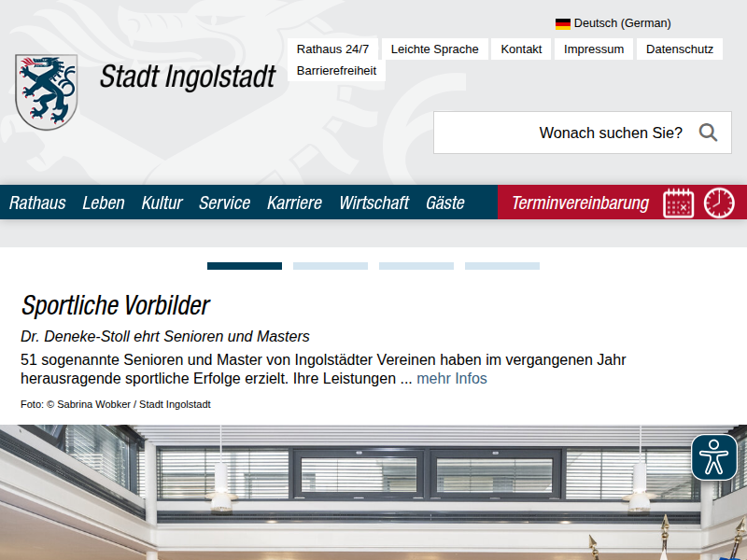Open the Deutsch (German) language selector

(x=622, y=23)
